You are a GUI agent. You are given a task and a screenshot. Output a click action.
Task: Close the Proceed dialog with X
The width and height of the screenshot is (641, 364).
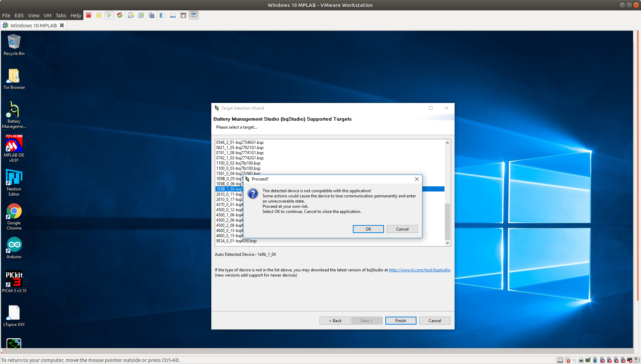tap(417, 179)
